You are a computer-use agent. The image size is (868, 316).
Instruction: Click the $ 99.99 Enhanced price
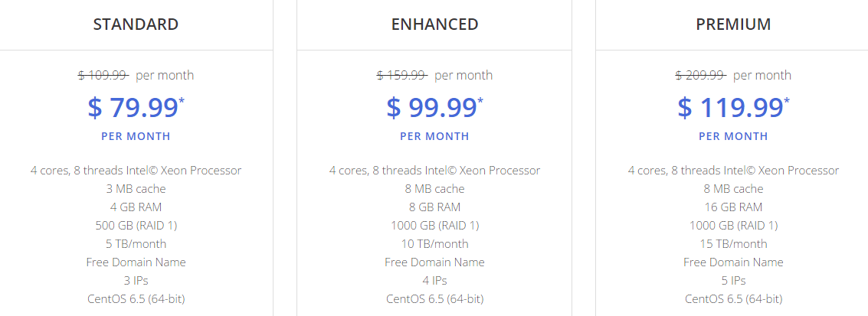point(432,108)
